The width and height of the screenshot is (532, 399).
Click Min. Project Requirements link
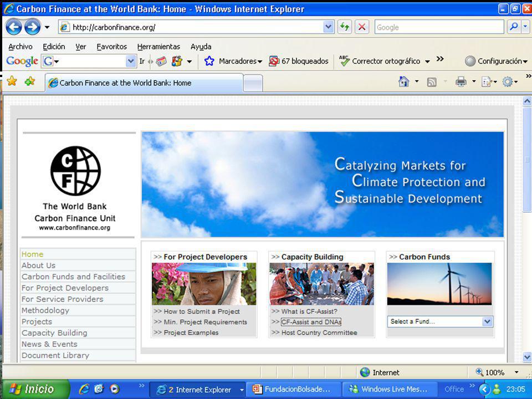point(205,321)
